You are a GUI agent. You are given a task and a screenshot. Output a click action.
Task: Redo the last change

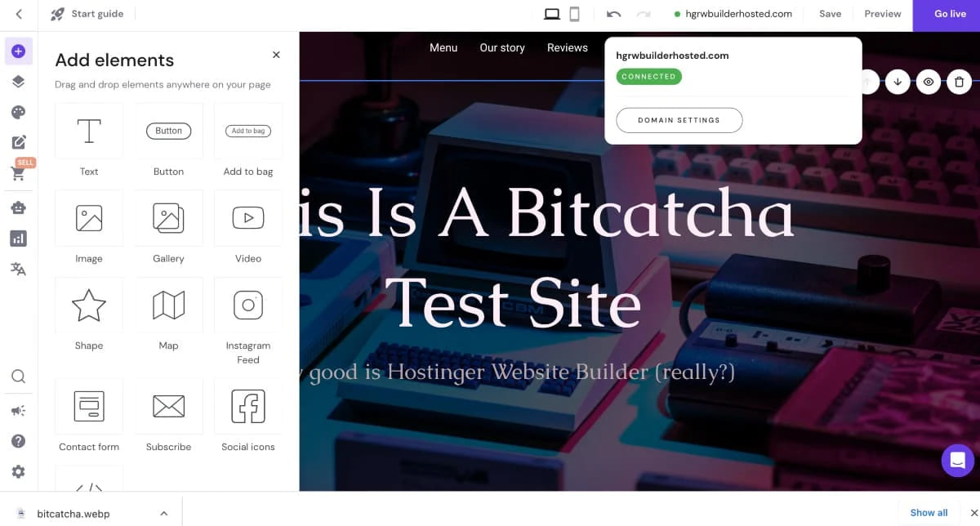644,14
